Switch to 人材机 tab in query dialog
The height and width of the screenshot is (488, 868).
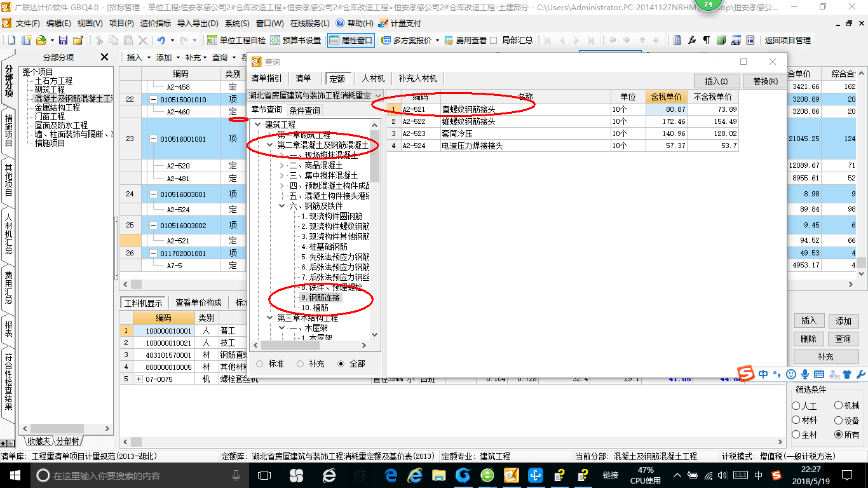pos(373,78)
